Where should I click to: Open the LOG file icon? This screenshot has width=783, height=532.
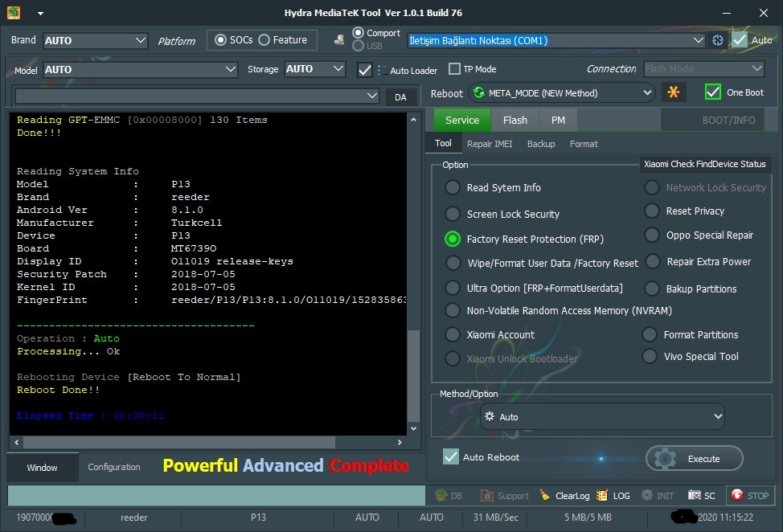click(x=613, y=496)
